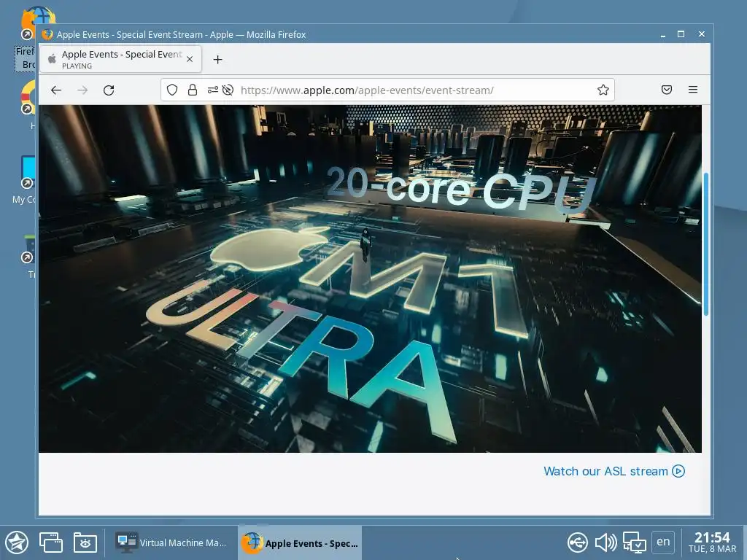The height and width of the screenshot is (560, 747).
Task: Open the Watch our ASL stream link
Action: 614,471
